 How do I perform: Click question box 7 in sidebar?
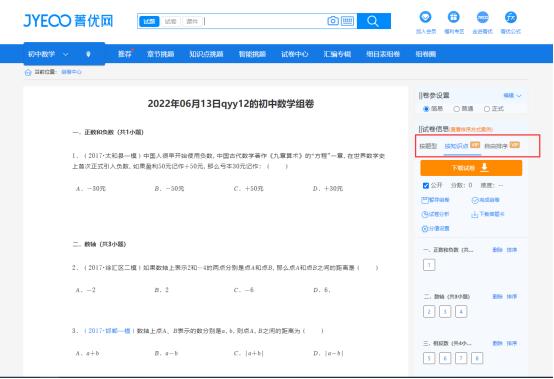click(x=461, y=358)
